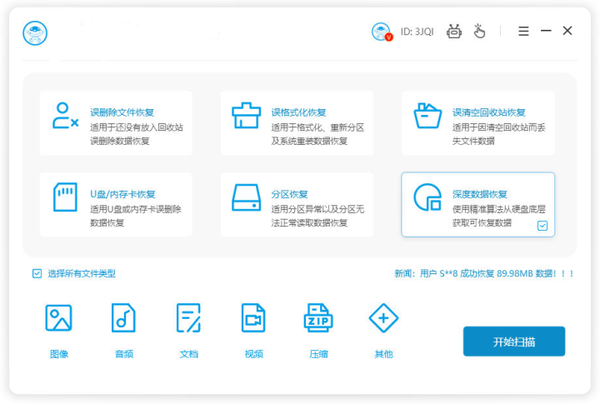Click description 适用于格式化、重新分区
This screenshot has height=404, width=600.
[318, 127]
